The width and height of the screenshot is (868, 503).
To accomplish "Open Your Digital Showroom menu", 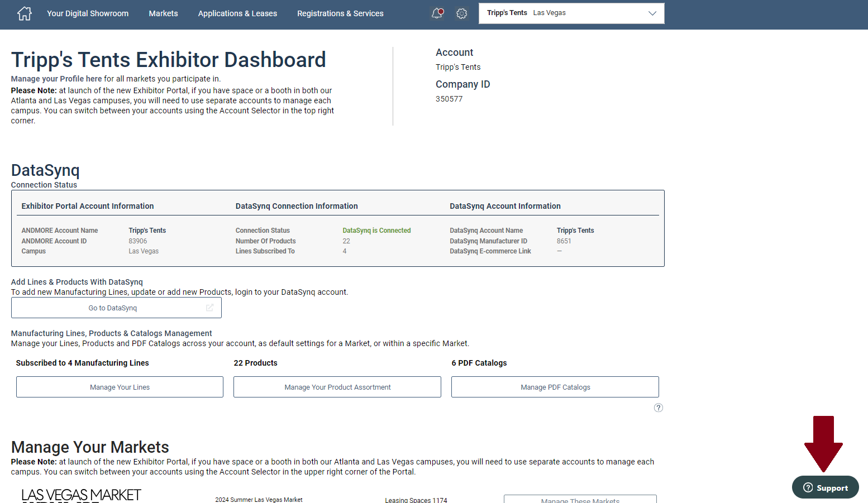I will click(88, 13).
